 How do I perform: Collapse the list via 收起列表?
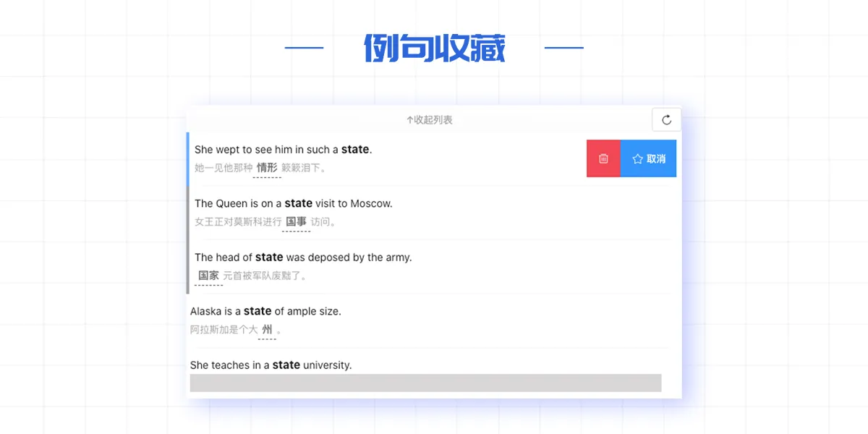pos(433,120)
